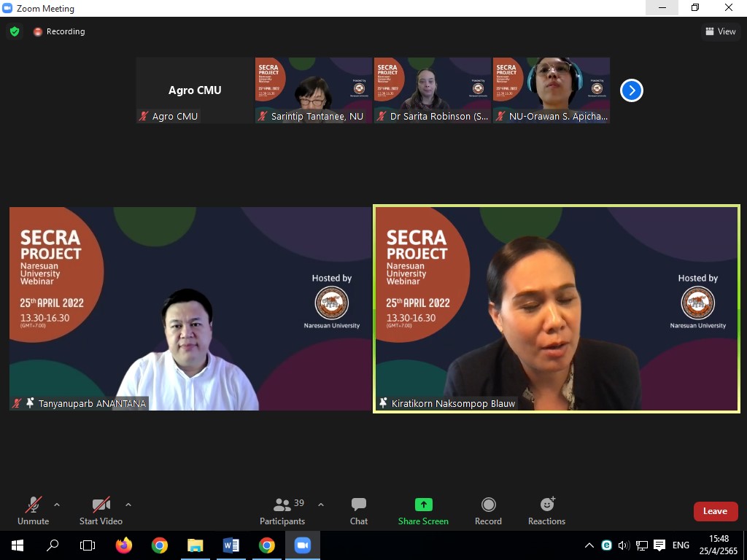Click the green e tray icon

coord(606,545)
